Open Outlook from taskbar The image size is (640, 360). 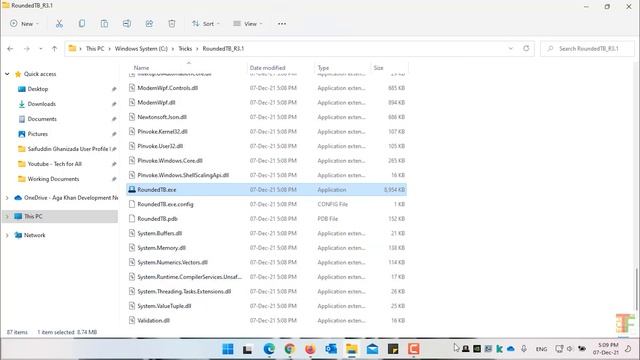pos(331,349)
